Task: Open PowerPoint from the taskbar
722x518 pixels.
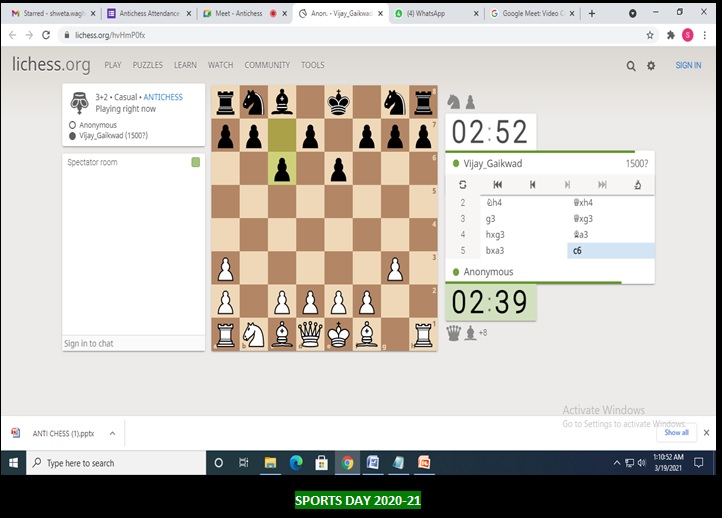Action: 424,463
